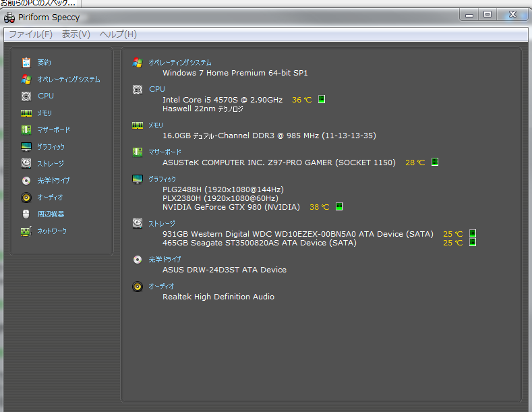The width and height of the screenshot is (532, 412).
Task: Click text 465GB Seagate ST3500820AS ATA Device
Action: pos(244,243)
